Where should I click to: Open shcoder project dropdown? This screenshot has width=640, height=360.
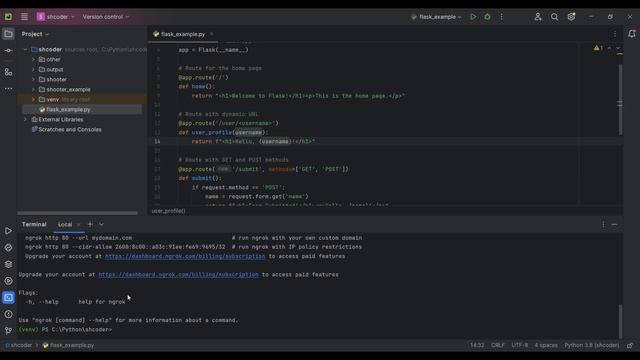point(56,17)
